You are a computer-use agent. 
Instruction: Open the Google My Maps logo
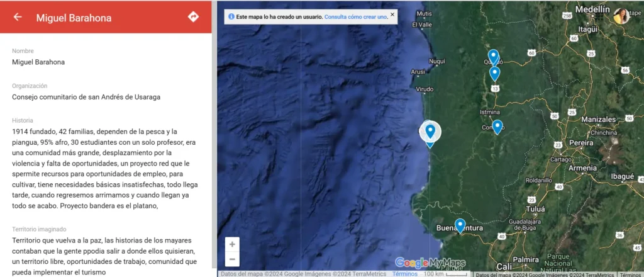point(430,263)
